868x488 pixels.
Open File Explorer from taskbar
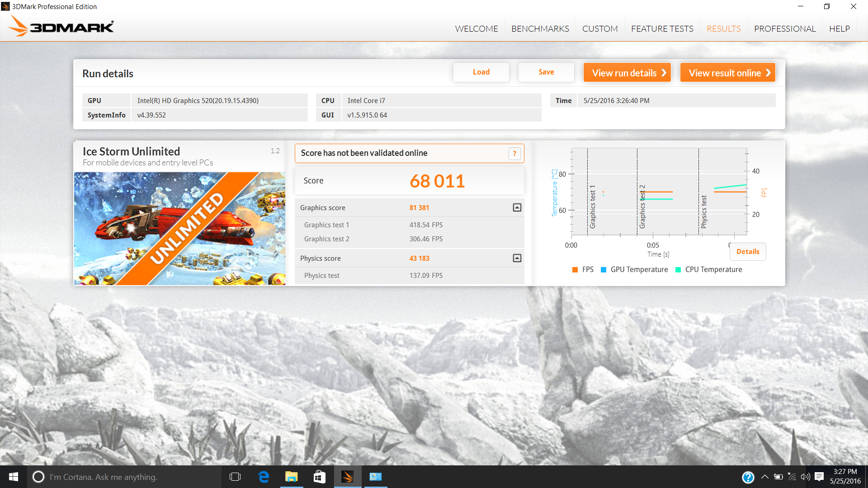click(x=292, y=477)
